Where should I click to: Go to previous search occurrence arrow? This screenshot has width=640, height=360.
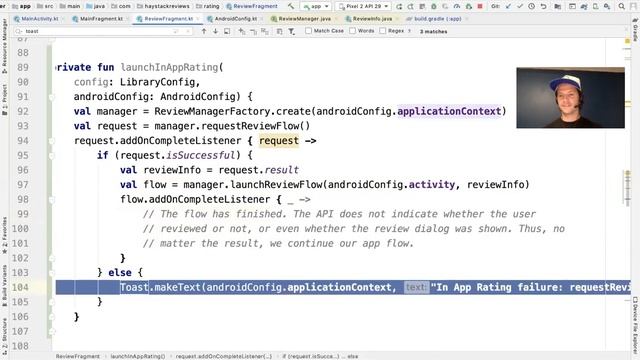coord(204,31)
